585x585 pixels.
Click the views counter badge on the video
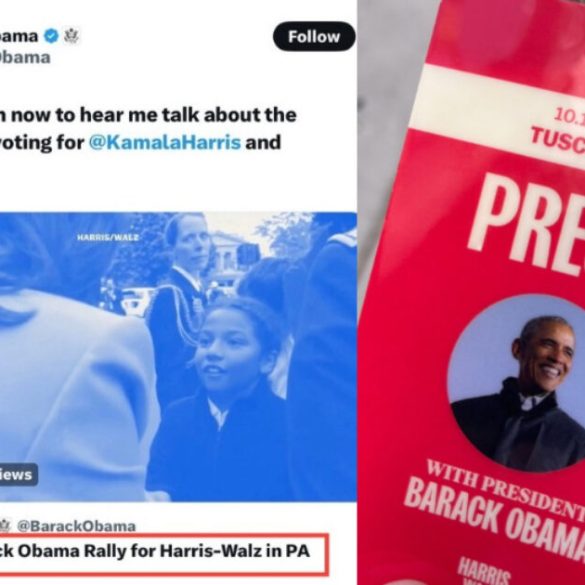[x=18, y=475]
